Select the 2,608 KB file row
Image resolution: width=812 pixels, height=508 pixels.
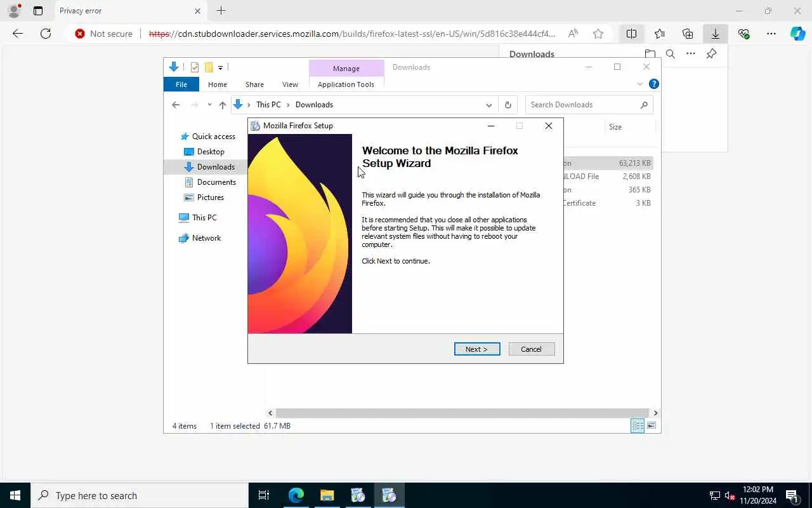point(608,177)
